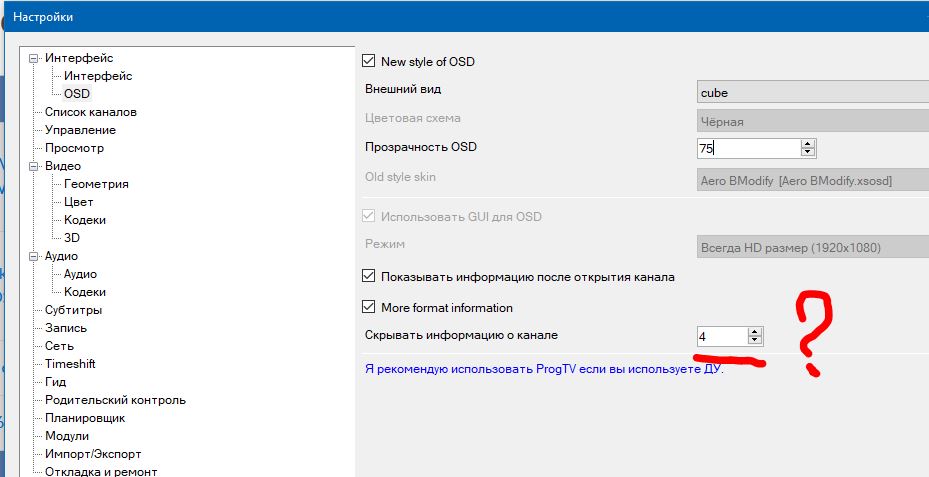Collapse the Видео tree node
929x477 pixels.
pos(33,166)
